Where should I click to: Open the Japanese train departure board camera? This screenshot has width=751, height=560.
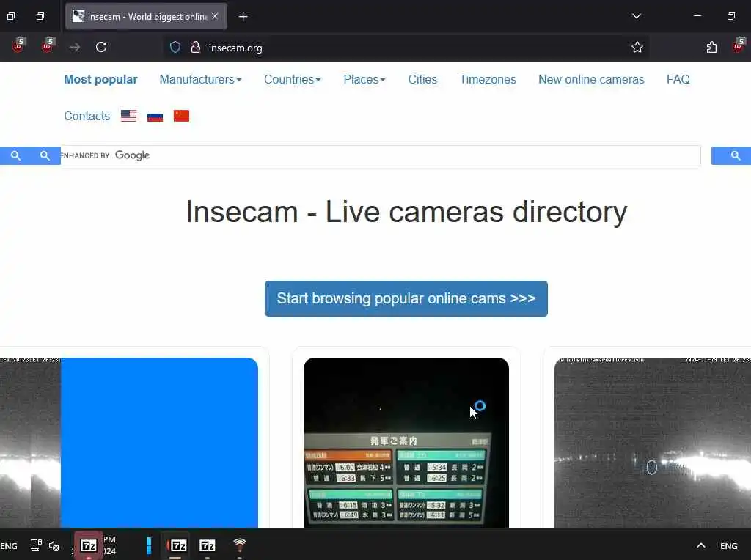tap(406, 443)
